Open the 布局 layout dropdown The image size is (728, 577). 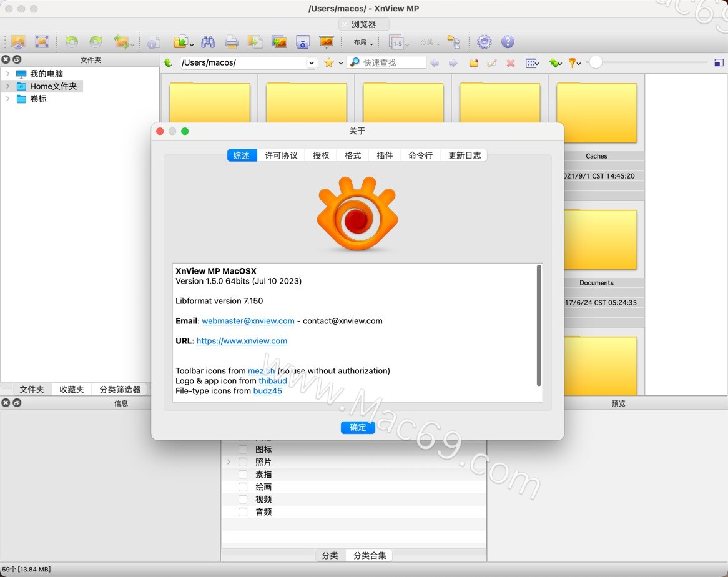point(362,42)
